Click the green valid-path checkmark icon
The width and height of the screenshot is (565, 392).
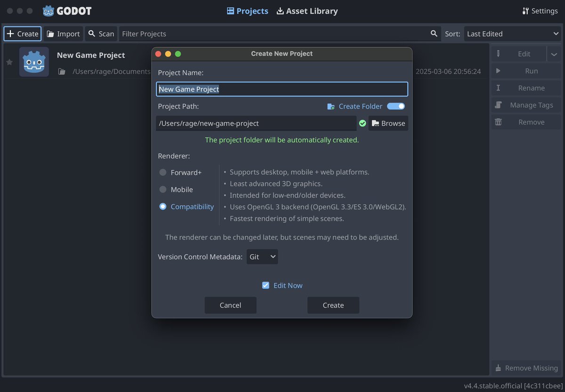click(x=363, y=123)
